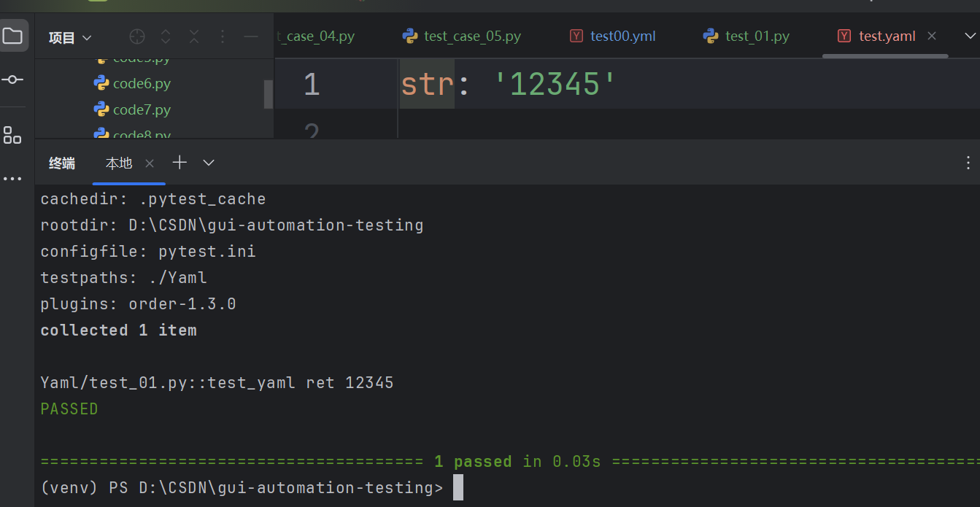
Task: Open the Commit tool window icon
Action: [x=12, y=80]
